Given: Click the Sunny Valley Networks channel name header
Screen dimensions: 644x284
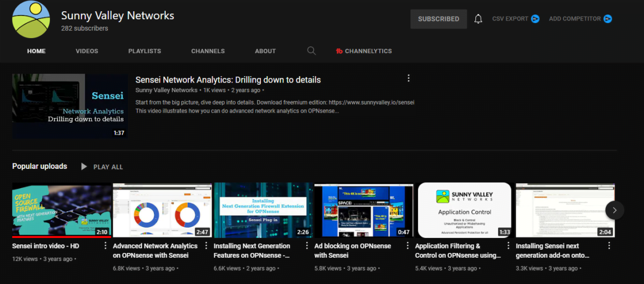Looking at the screenshot, I should [x=118, y=16].
